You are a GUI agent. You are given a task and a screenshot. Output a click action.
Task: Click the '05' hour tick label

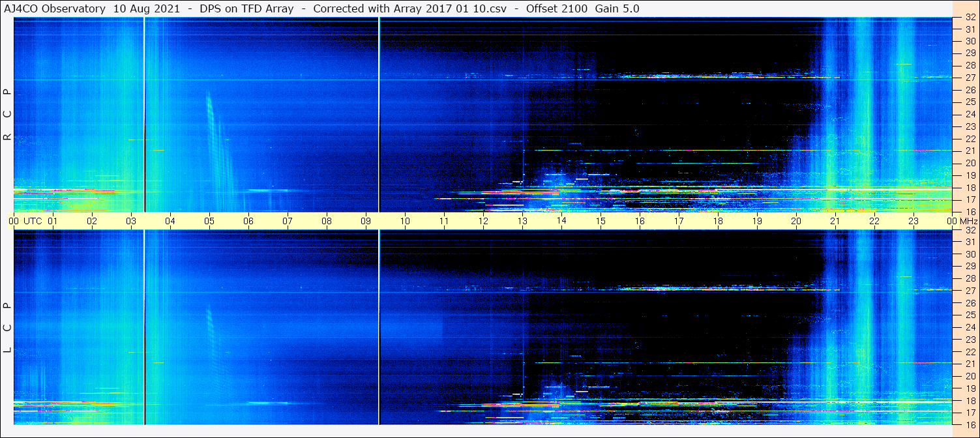click(x=209, y=221)
